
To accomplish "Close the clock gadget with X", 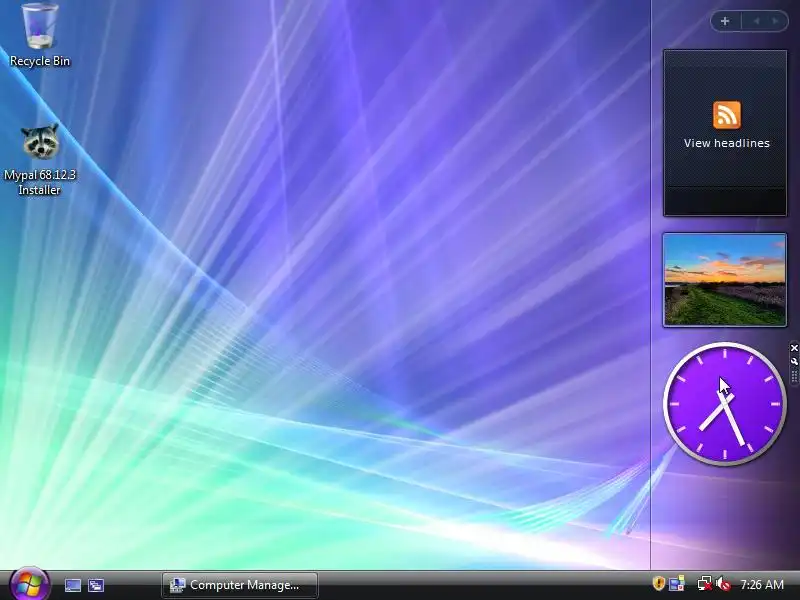I will [794, 348].
